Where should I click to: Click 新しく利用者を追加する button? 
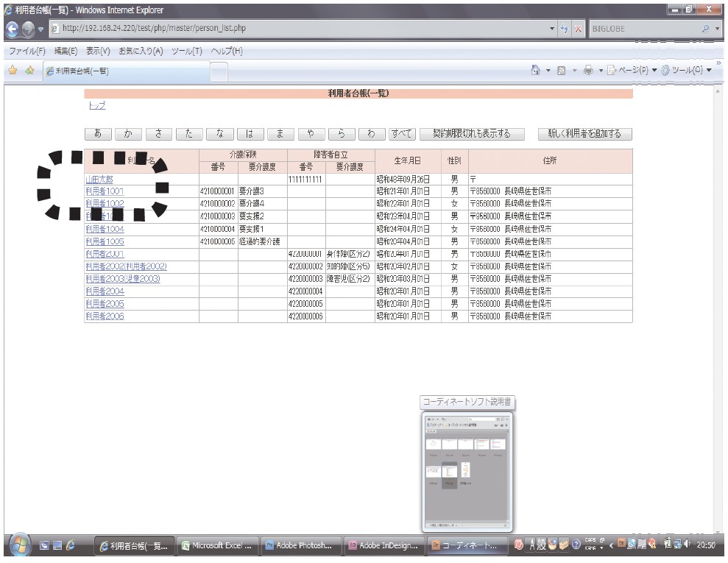(585, 134)
